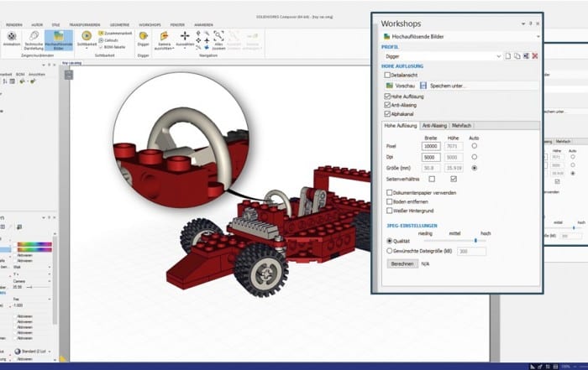Open the GEOMETRIE ribbon tab

(119, 24)
